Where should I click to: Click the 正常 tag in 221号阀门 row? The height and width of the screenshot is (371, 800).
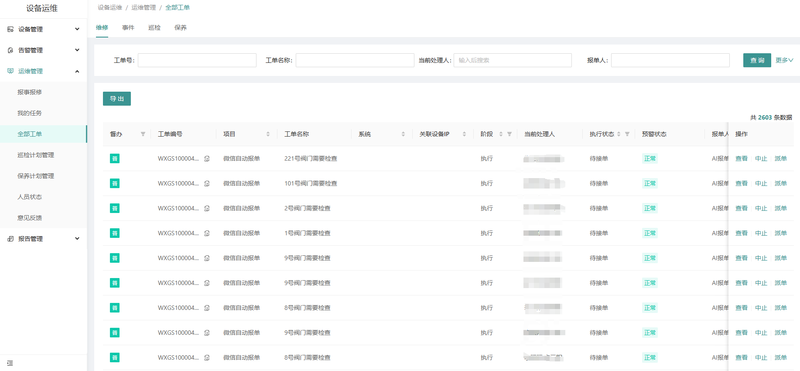(649, 159)
